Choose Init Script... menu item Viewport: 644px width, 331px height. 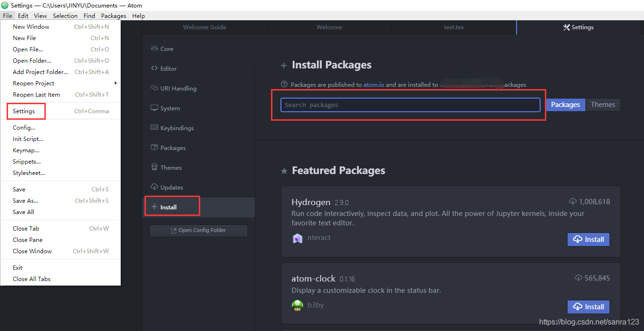coord(60,139)
